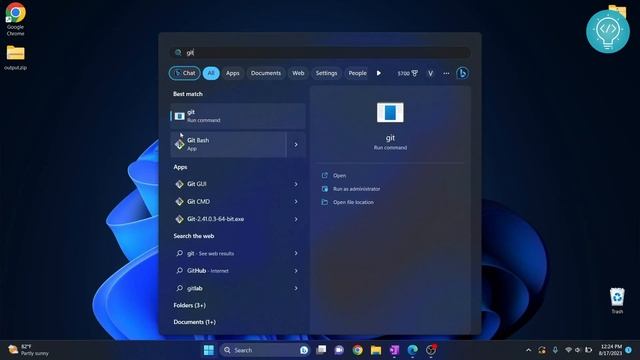Open the Trash recycle bin icon
Image resolution: width=640 pixels, height=360 pixels.
click(x=617, y=300)
